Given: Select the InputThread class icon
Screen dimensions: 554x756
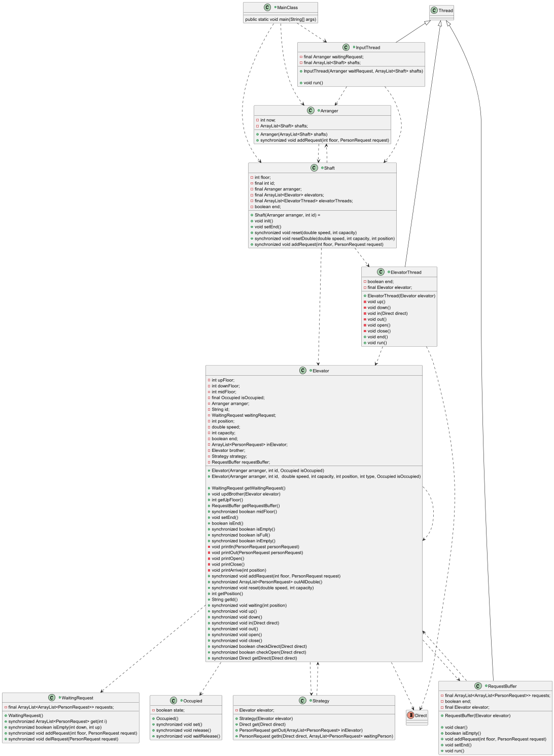Looking at the screenshot, I should (346, 47).
